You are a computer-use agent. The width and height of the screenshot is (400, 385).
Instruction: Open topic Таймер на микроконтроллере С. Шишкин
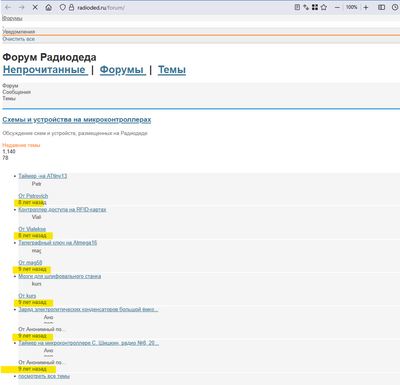[88, 343]
